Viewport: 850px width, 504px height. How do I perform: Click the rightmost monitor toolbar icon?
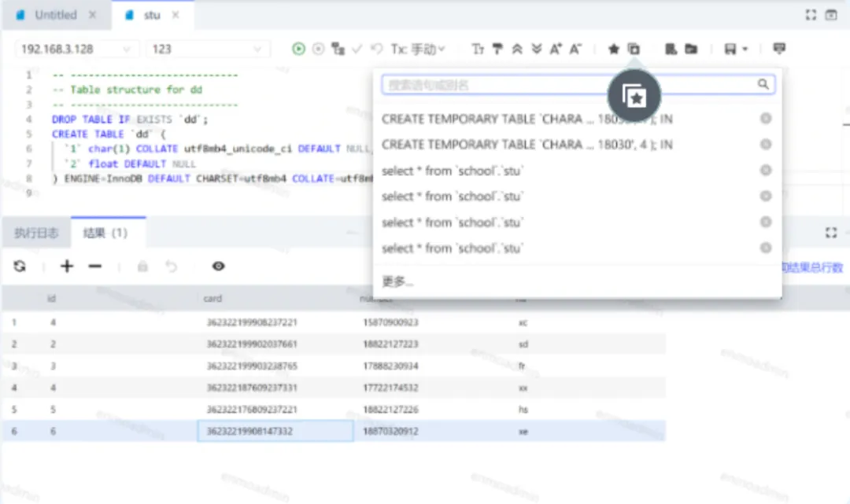point(779,50)
